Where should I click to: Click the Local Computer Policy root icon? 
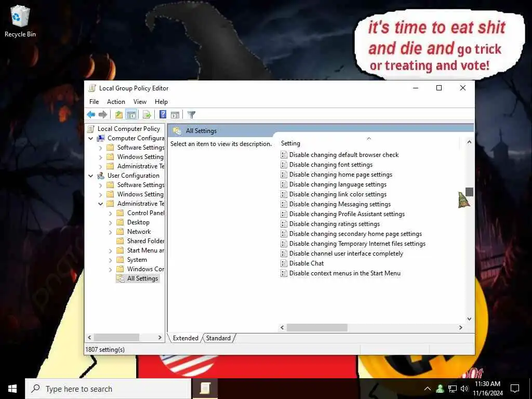coord(90,129)
